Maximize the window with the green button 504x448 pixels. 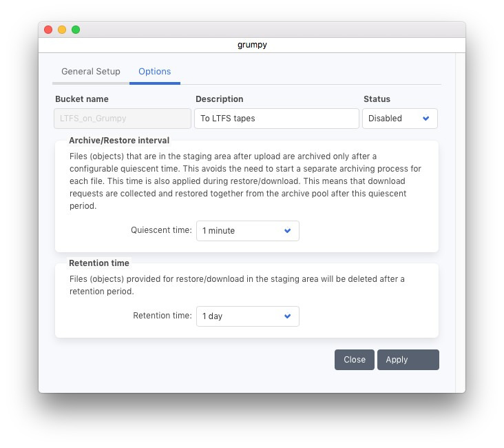(x=76, y=30)
